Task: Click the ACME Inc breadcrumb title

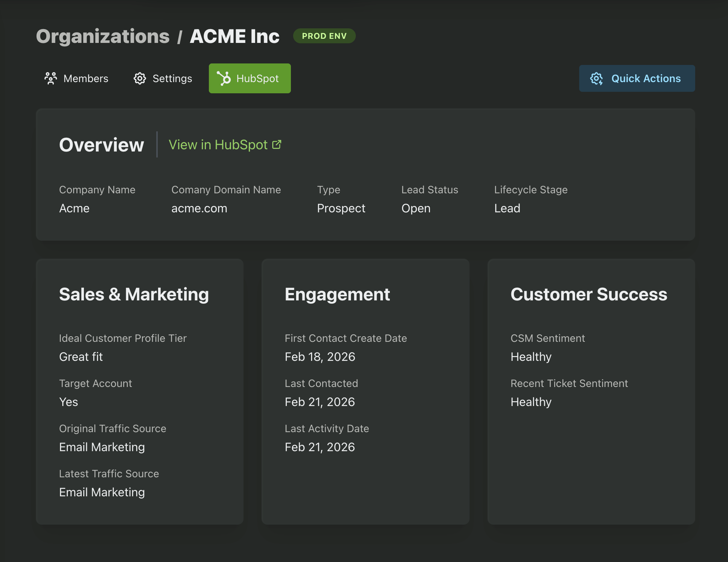Action: click(x=235, y=36)
